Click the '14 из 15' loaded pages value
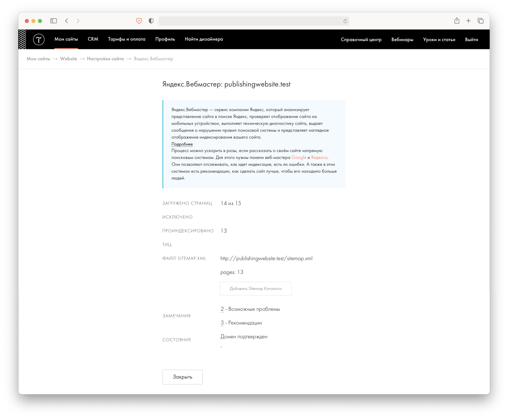Image resolution: width=508 pixels, height=420 pixels. coord(231,203)
